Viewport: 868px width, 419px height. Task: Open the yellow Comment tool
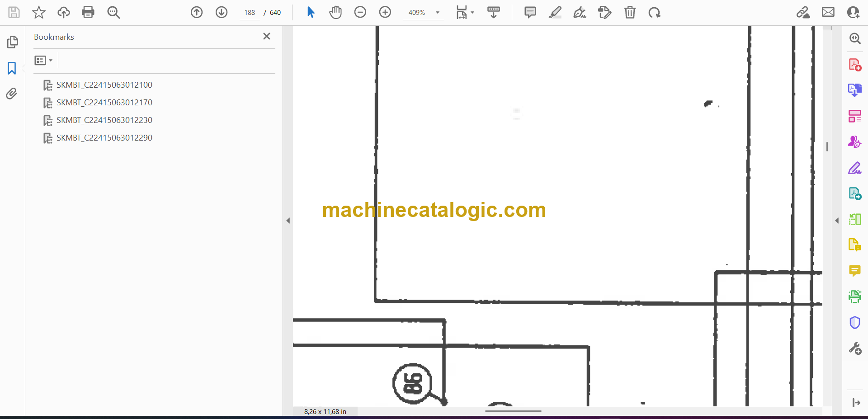[855, 271]
